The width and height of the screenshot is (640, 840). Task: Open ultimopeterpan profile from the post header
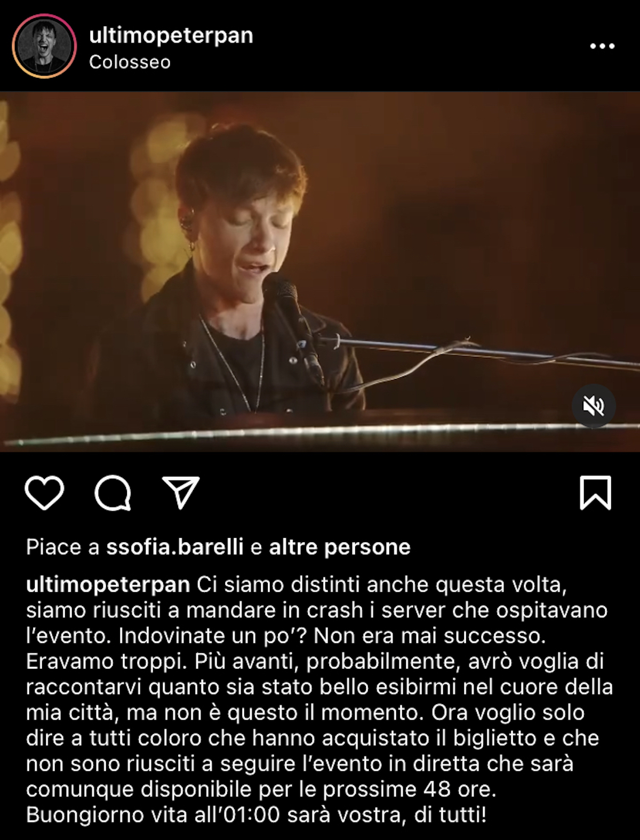(x=171, y=35)
